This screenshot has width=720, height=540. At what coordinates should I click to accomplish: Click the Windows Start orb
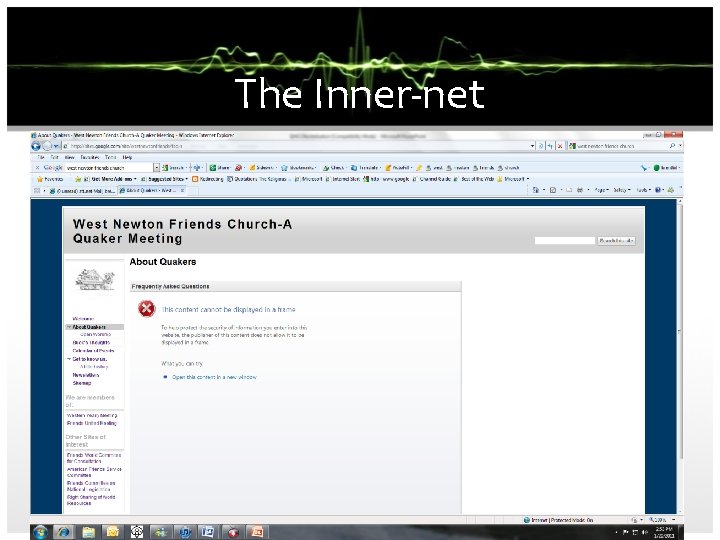coord(40,532)
